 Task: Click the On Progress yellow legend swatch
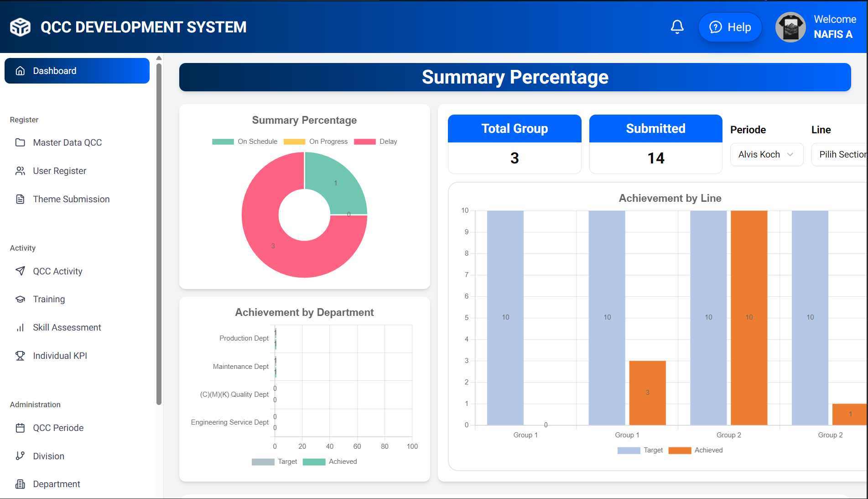coord(294,142)
